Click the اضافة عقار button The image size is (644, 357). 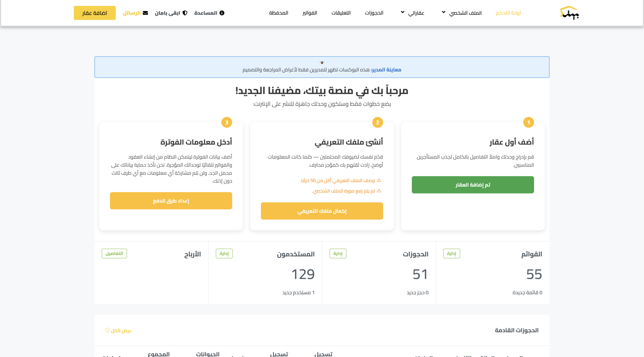(95, 13)
